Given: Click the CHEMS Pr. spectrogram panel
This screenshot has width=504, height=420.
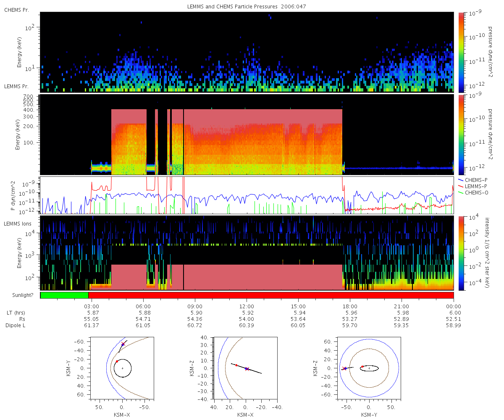Looking at the screenshot, I should click(247, 52).
